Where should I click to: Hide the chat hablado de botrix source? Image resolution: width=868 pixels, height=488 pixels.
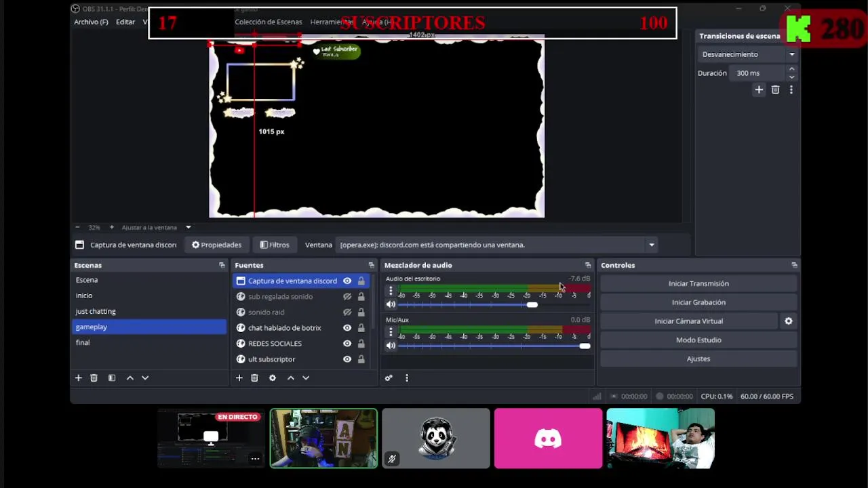(347, 327)
